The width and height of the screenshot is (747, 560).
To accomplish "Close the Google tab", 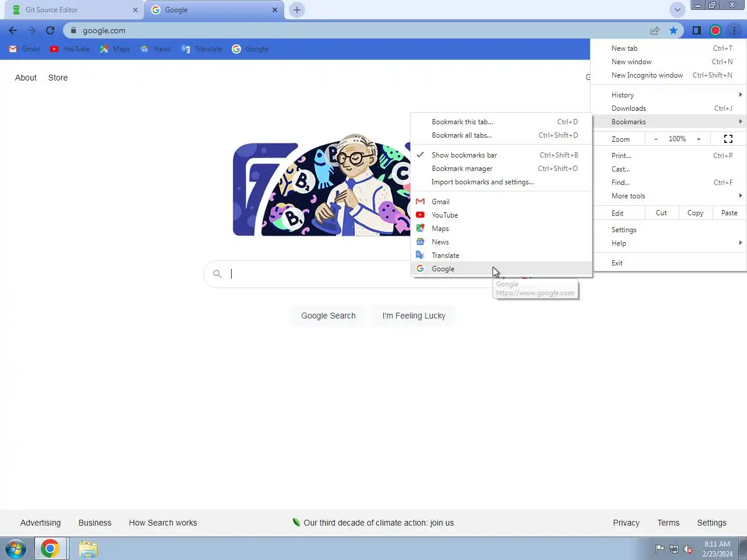I will (275, 10).
